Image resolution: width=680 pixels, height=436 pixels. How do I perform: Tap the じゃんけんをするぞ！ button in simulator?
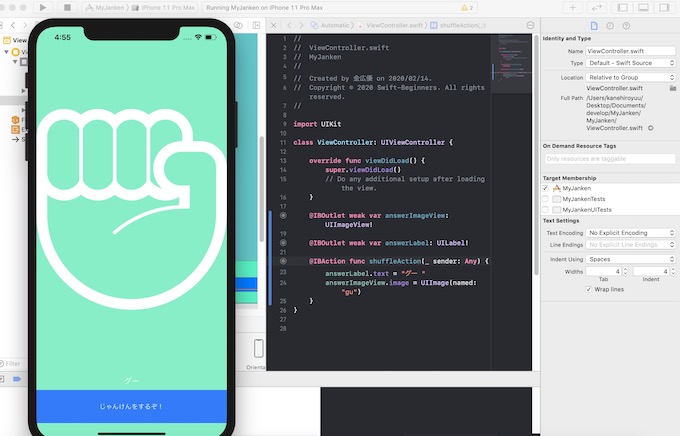point(131,406)
